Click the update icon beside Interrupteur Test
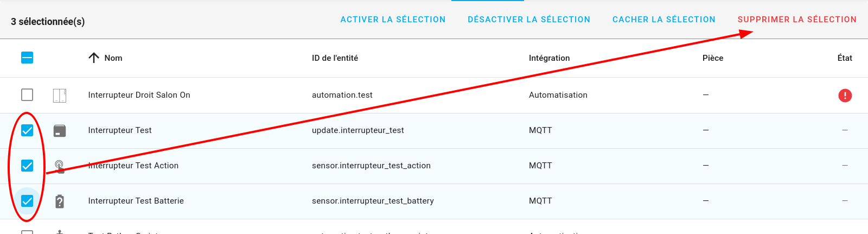Image resolution: width=868 pixels, height=234 pixels. tap(60, 131)
